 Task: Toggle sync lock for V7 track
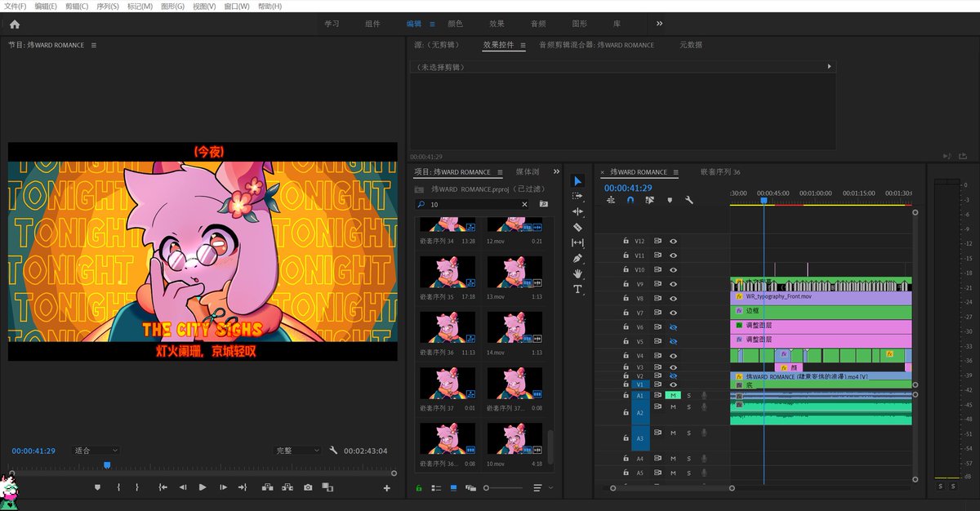657,313
